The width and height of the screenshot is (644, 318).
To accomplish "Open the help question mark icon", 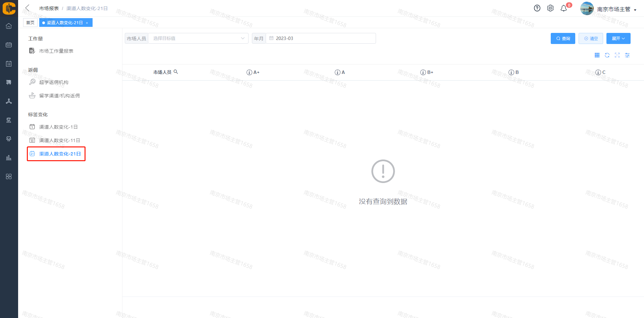I will (537, 8).
